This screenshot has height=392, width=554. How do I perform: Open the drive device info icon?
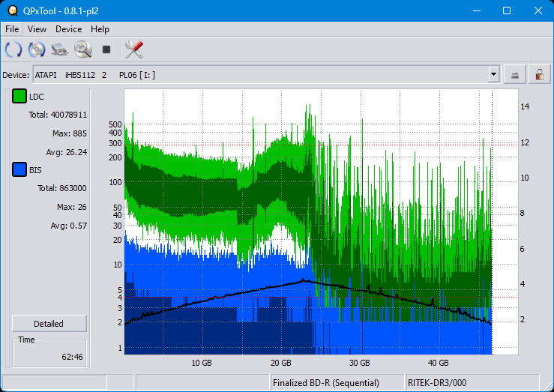[x=60, y=50]
